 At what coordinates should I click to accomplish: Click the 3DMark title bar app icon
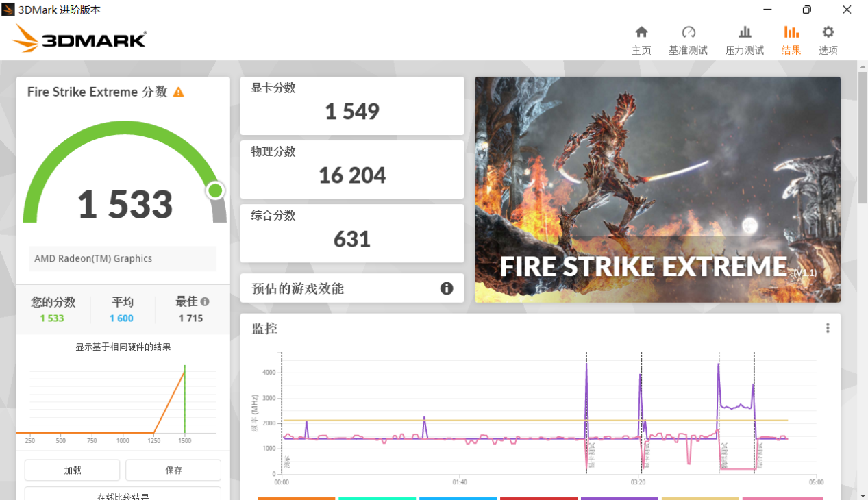click(9, 10)
